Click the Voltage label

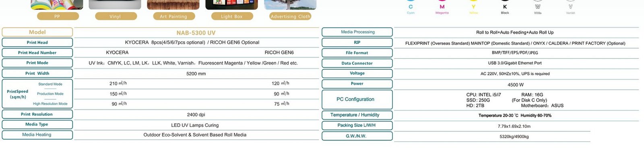click(357, 73)
